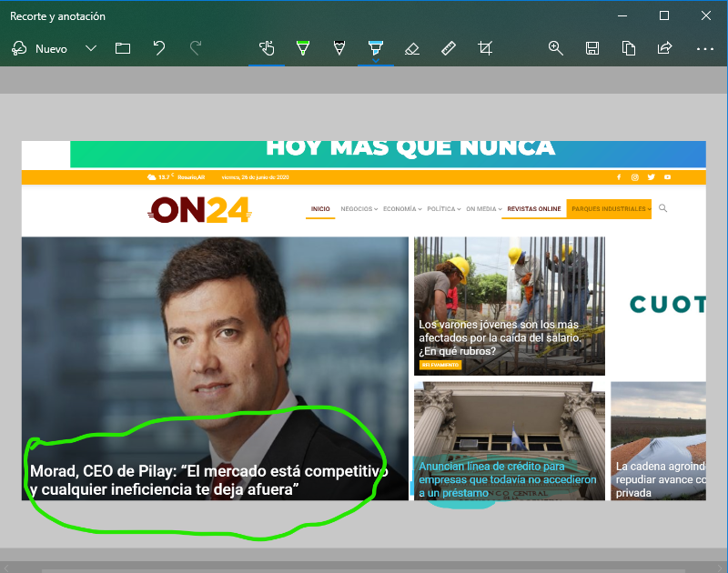Expand the Nuevo snip delay options chevron
Image resolution: width=728 pixels, height=573 pixels.
(91, 48)
